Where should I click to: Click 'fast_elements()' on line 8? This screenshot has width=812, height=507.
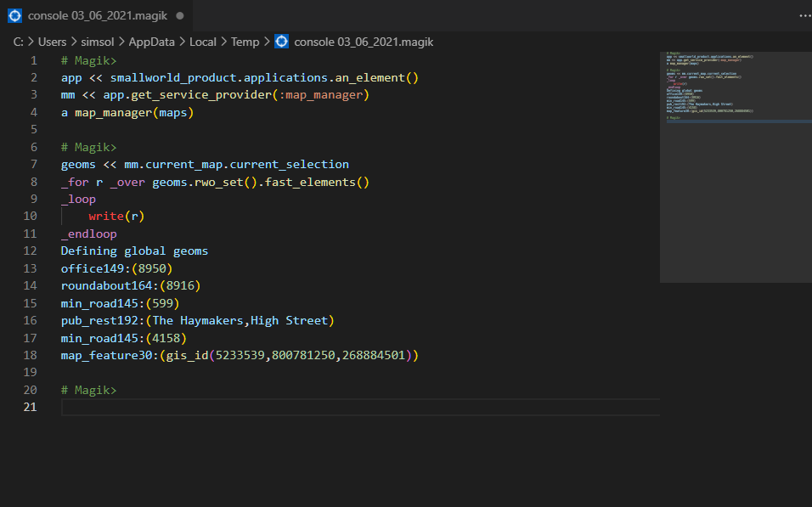pyautogui.click(x=317, y=182)
